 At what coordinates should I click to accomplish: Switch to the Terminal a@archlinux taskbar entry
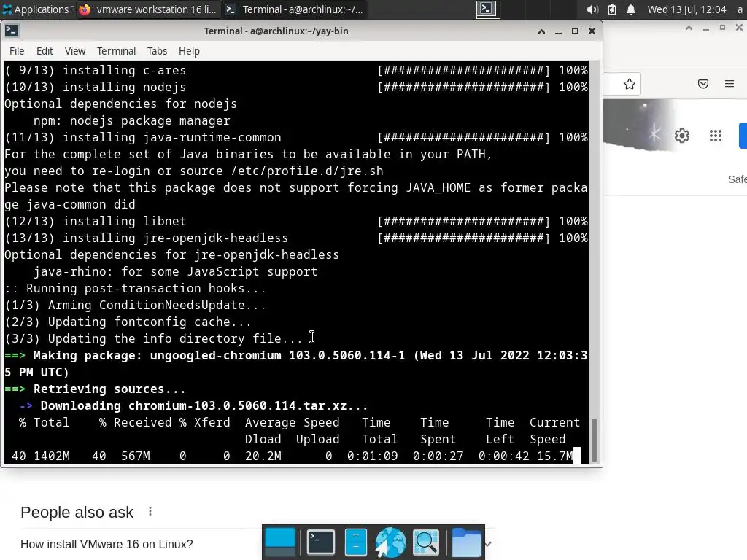click(295, 9)
